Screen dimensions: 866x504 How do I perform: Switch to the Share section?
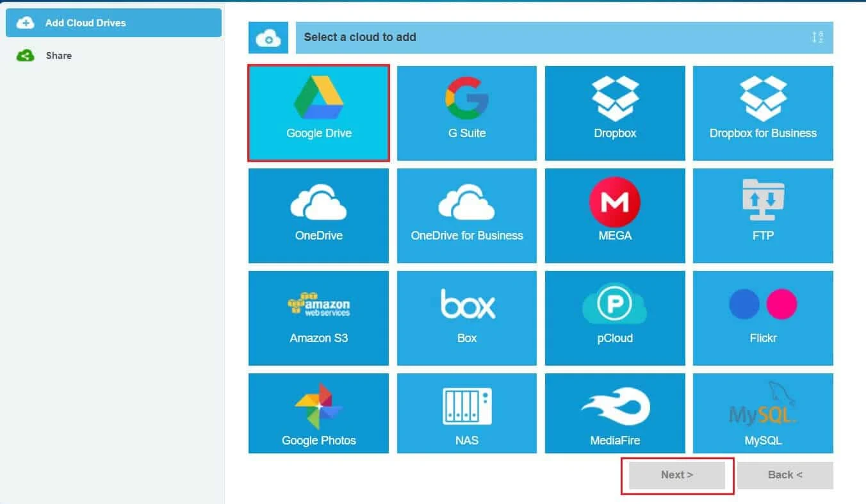(58, 55)
